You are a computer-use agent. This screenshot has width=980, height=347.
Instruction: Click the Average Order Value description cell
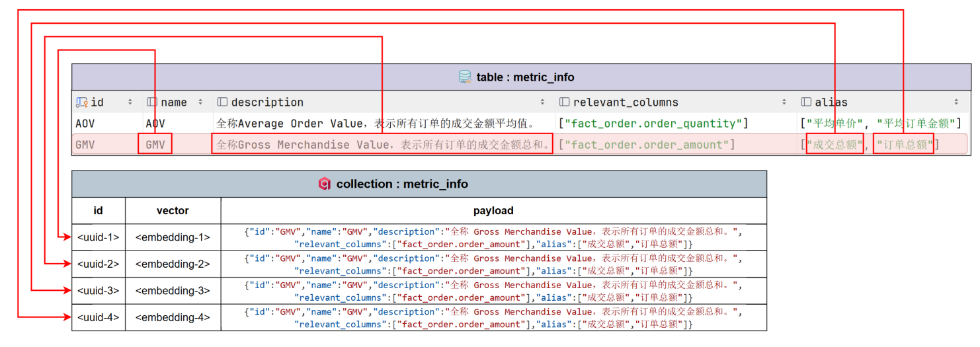(376, 124)
